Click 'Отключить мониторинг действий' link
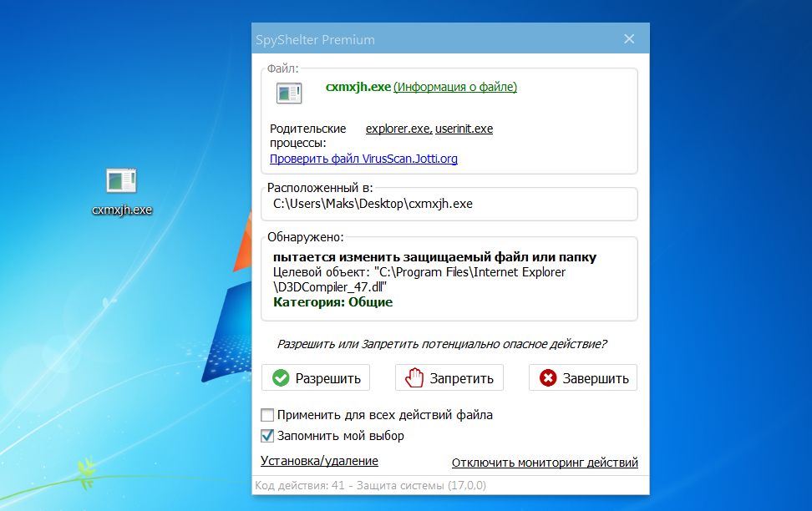Image resolution: width=812 pixels, height=511 pixels. [545, 463]
